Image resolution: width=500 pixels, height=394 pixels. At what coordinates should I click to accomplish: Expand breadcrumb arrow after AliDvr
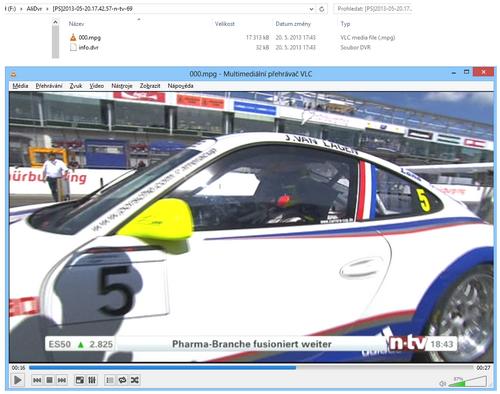point(47,9)
